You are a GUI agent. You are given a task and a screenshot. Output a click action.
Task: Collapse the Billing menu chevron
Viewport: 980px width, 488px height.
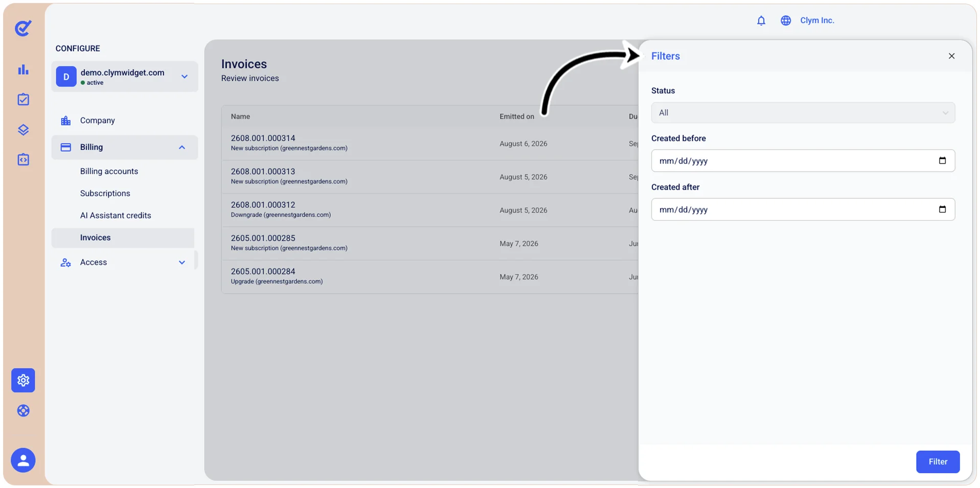point(182,147)
